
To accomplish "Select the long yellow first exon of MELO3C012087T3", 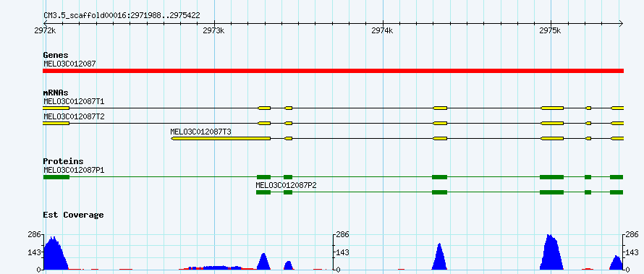I will 221,139.
